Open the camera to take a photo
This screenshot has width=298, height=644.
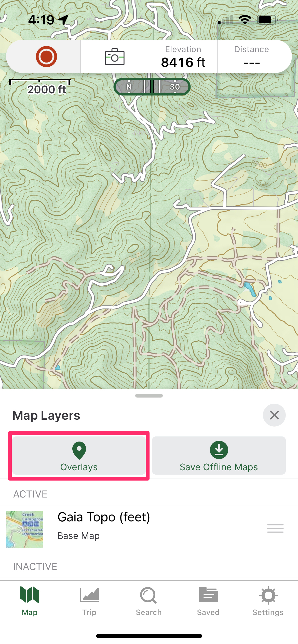115,56
